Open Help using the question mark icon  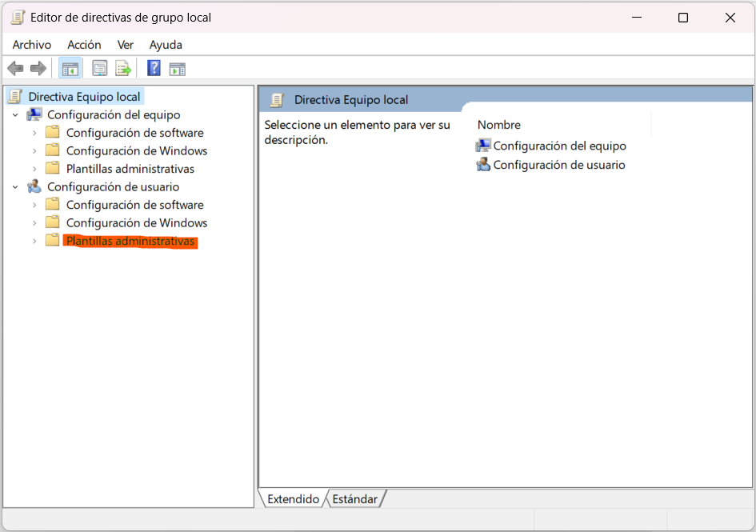click(153, 68)
